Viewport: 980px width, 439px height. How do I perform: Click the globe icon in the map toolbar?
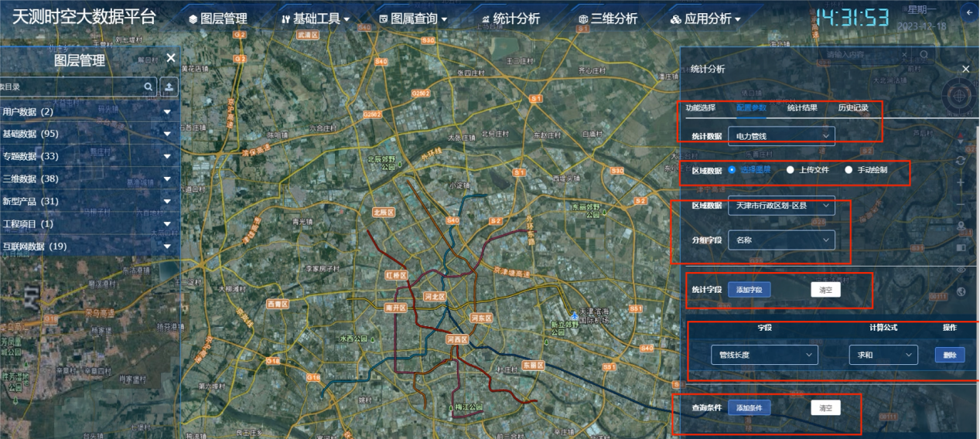click(961, 291)
